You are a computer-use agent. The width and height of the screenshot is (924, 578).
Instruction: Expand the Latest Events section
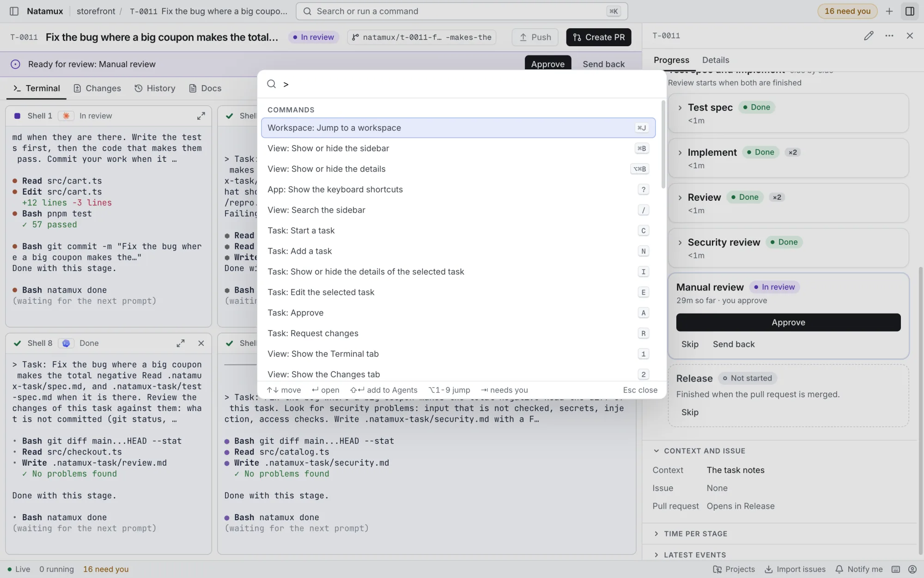689,554
